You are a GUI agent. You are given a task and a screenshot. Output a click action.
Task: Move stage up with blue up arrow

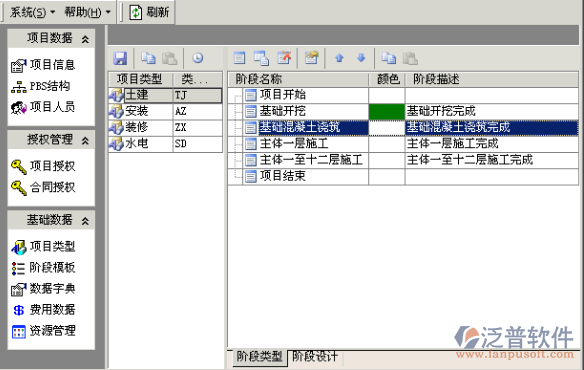(339, 58)
